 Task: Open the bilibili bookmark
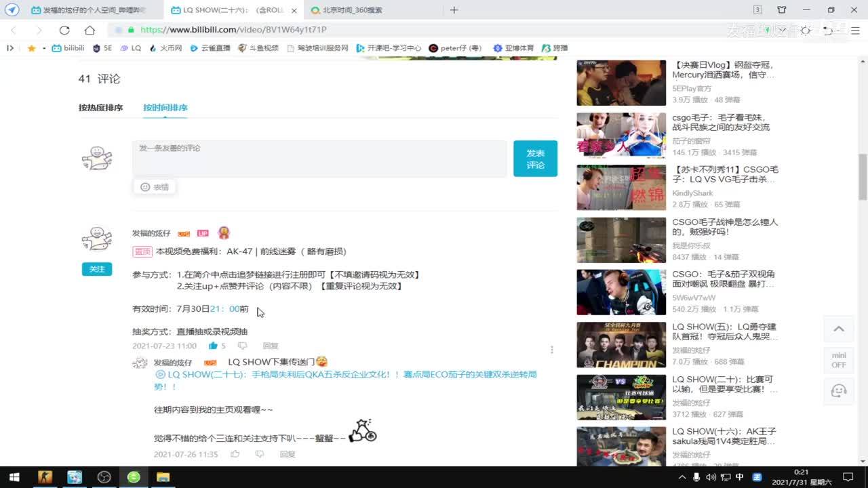click(x=68, y=48)
